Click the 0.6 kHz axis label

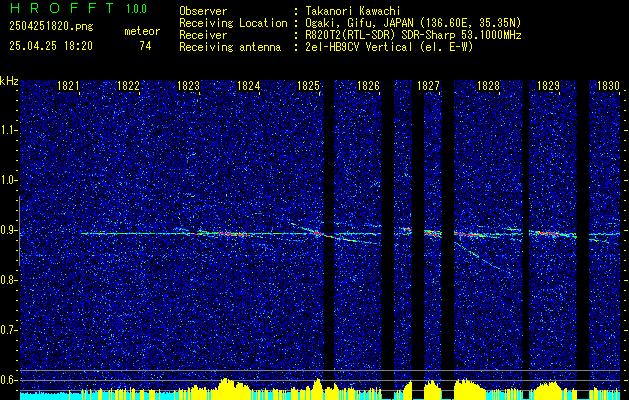click(x=8, y=380)
